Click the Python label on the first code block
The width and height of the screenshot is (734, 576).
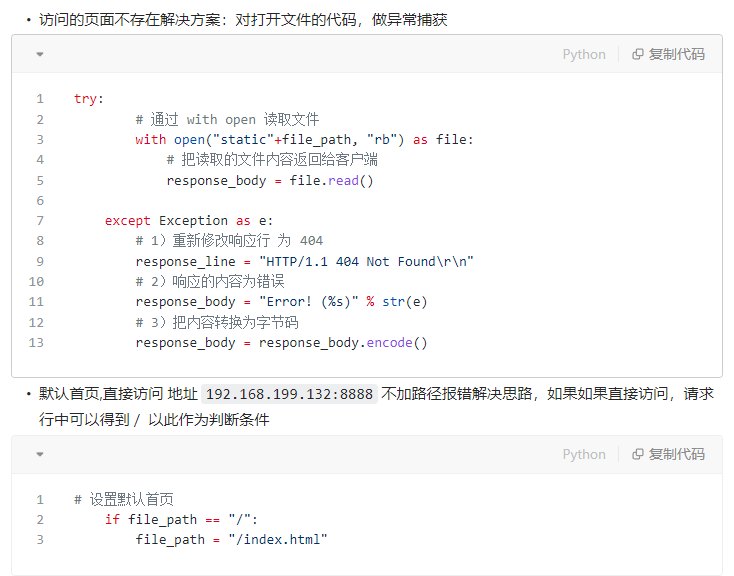pos(584,54)
